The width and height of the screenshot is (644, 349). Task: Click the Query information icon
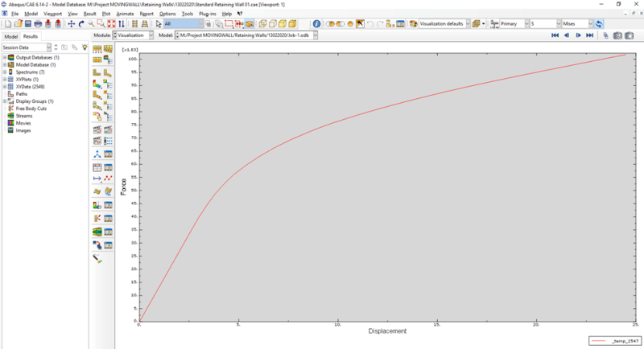pyautogui.click(x=316, y=24)
